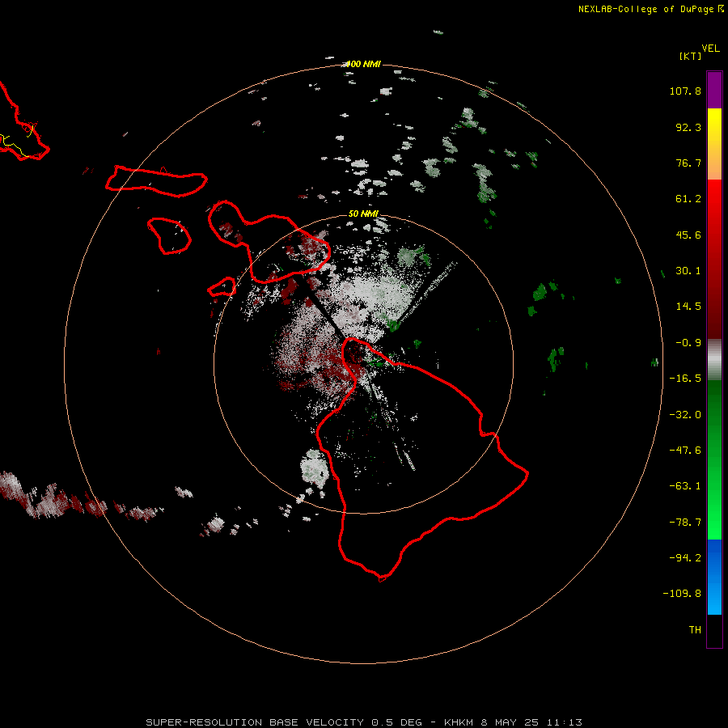This screenshot has height=728, width=728.
Task: Click the [KT] units label
Action: 691,56
